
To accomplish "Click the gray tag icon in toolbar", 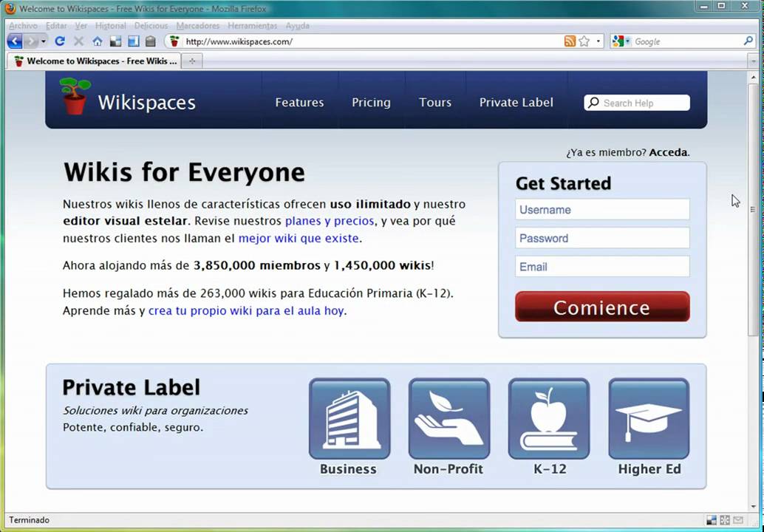I will [151, 41].
